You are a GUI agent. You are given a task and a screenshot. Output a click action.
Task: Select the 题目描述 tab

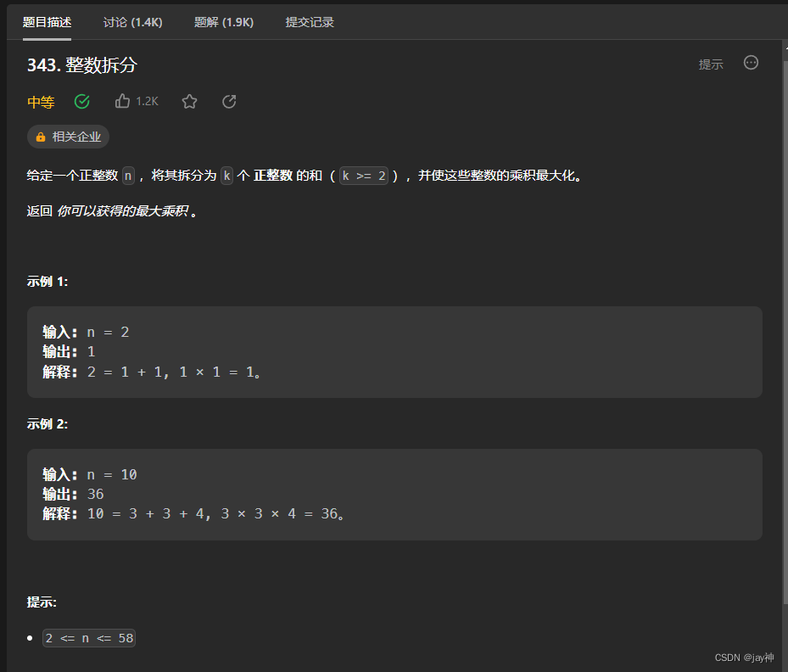pyautogui.click(x=47, y=22)
